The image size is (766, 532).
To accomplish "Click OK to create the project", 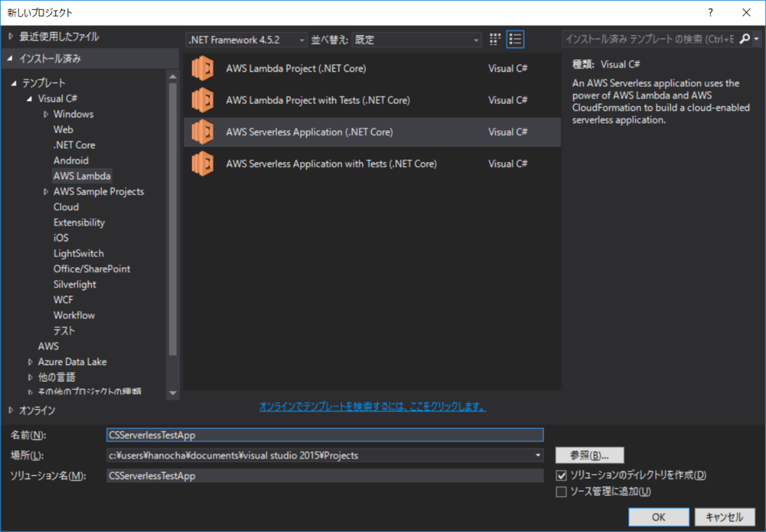I will (658, 517).
